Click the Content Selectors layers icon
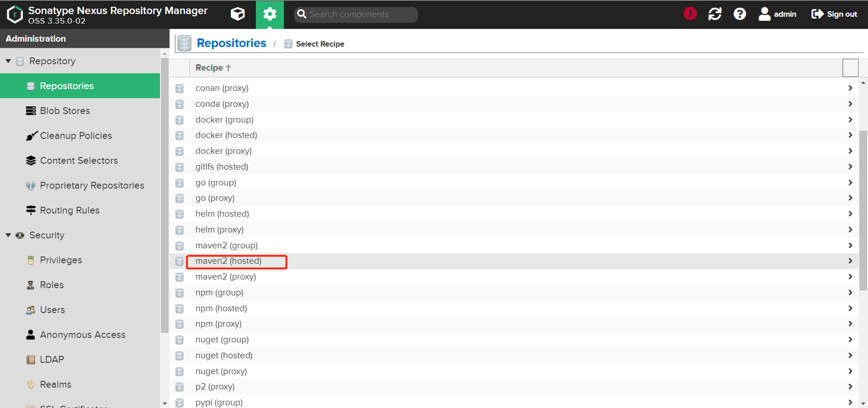Screen dimensions: 868x408 (31, 161)
